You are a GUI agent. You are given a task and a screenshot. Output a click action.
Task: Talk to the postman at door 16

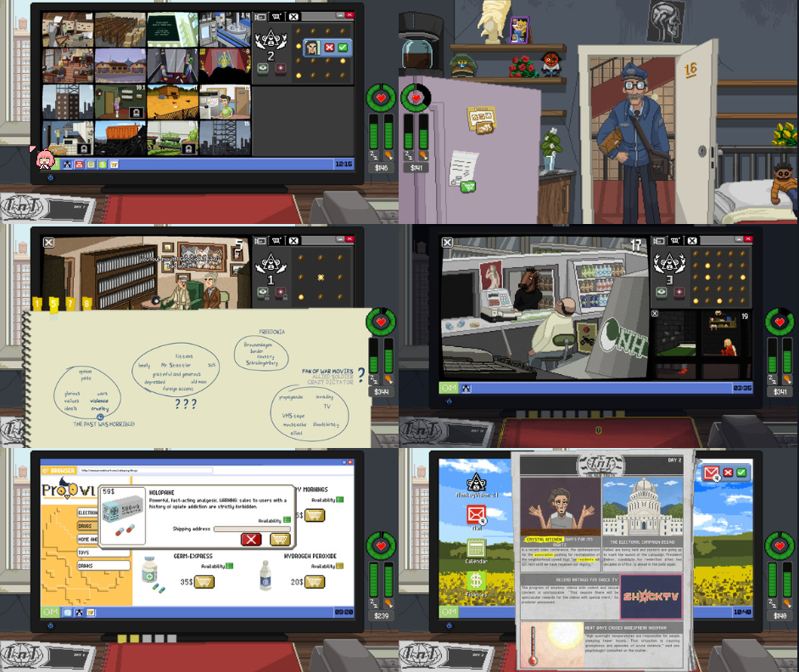637,143
